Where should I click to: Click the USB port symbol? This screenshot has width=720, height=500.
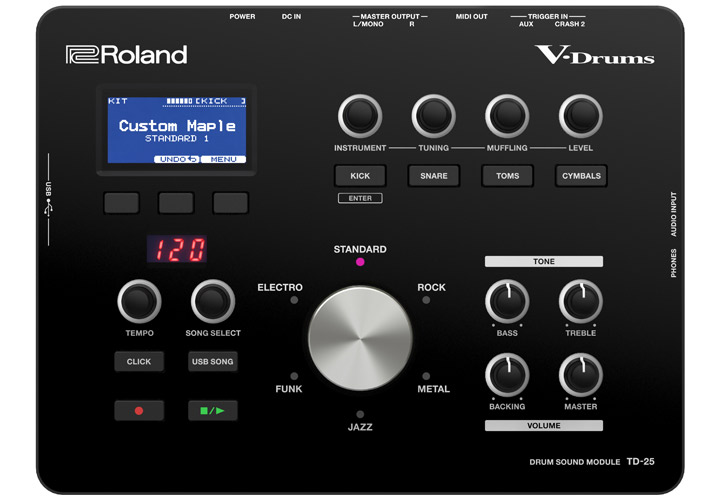(49, 208)
